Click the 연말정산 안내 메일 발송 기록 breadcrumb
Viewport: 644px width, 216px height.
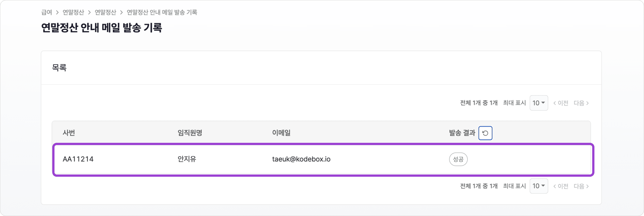(162, 12)
